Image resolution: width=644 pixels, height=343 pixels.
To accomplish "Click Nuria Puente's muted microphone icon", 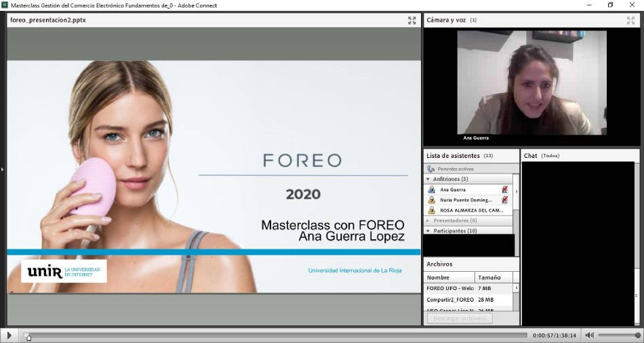I will [x=505, y=200].
